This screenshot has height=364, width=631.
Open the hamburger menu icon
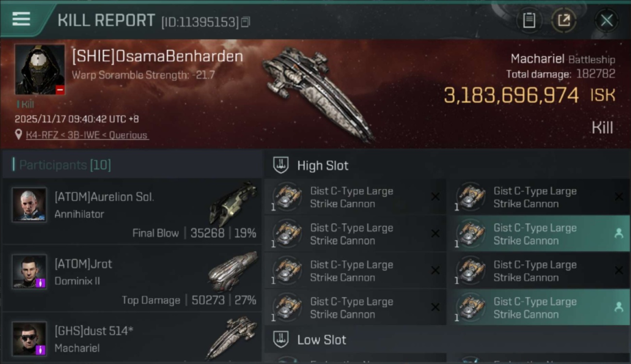(x=21, y=19)
